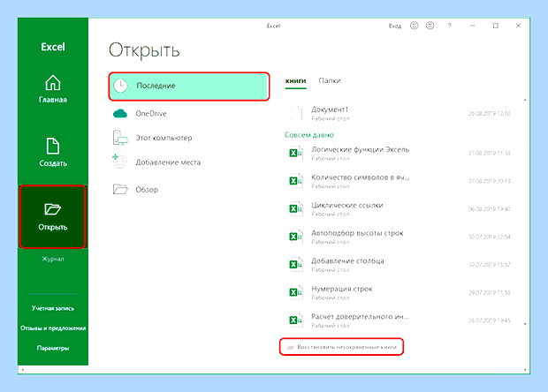The image size is (548, 392).
Task: Open Параметры settings
Action: (x=53, y=348)
